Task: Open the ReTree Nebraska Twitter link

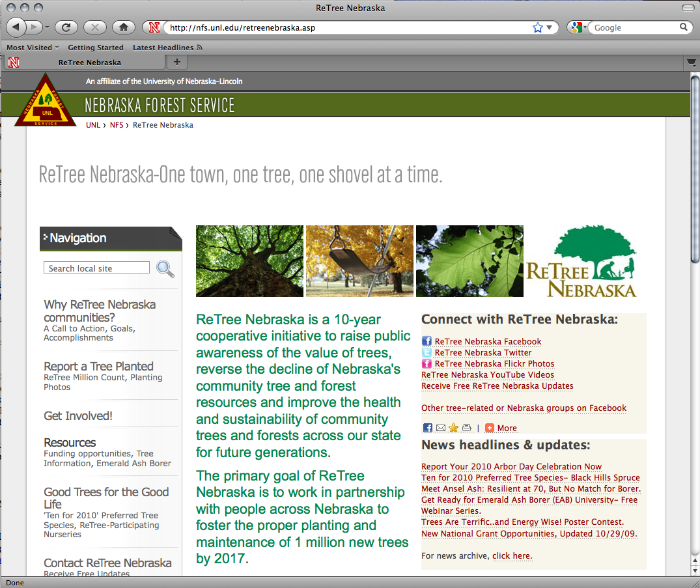Action: 483,352
